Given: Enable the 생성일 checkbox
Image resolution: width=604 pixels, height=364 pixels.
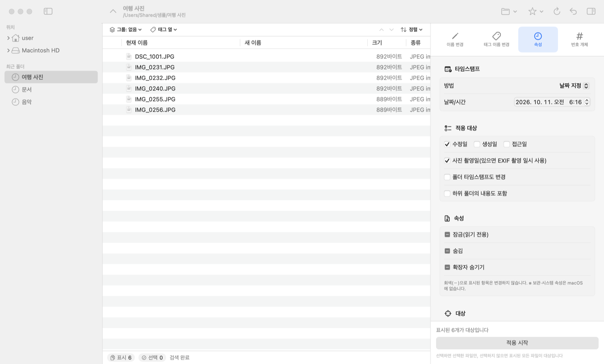Looking at the screenshot, I should click(x=477, y=144).
